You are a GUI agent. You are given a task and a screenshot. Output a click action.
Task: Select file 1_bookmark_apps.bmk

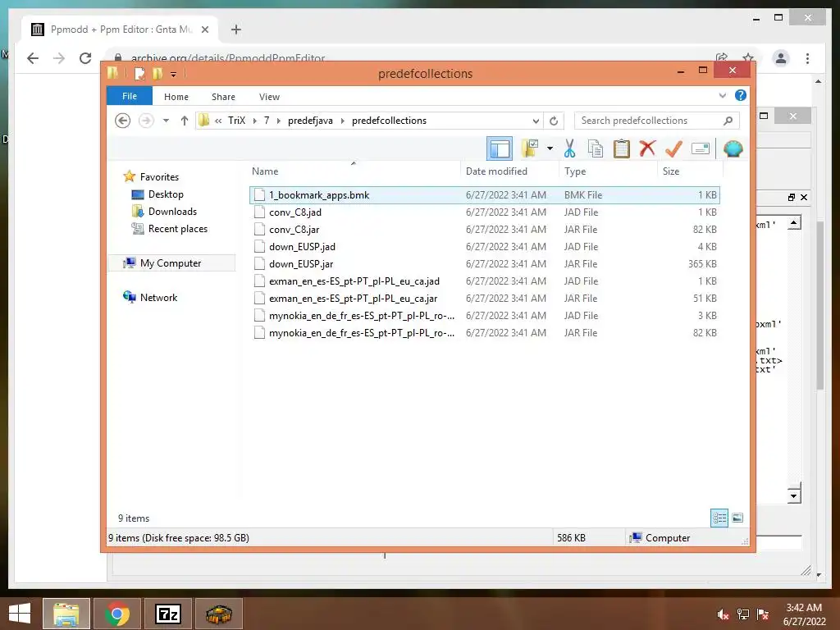484,195
